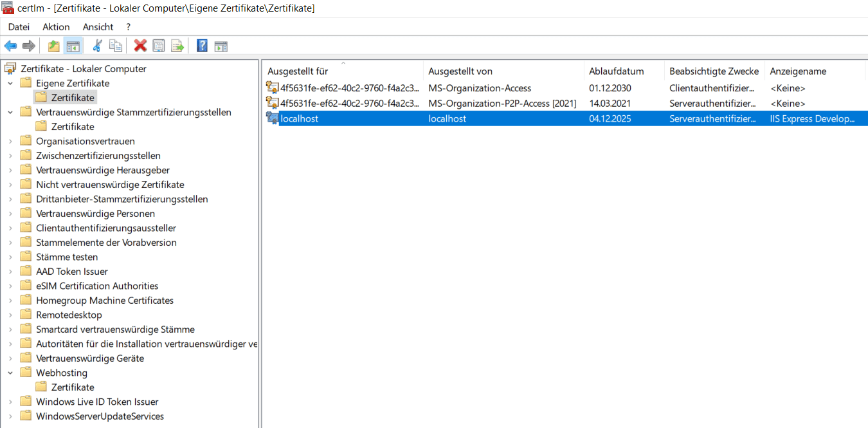This screenshot has width=868, height=428.
Task: Go up one level with folder icon
Action: coord(54,46)
